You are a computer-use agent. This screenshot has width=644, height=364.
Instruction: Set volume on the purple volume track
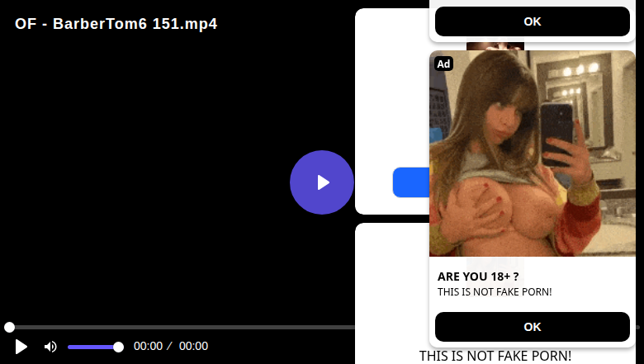[x=93, y=347]
